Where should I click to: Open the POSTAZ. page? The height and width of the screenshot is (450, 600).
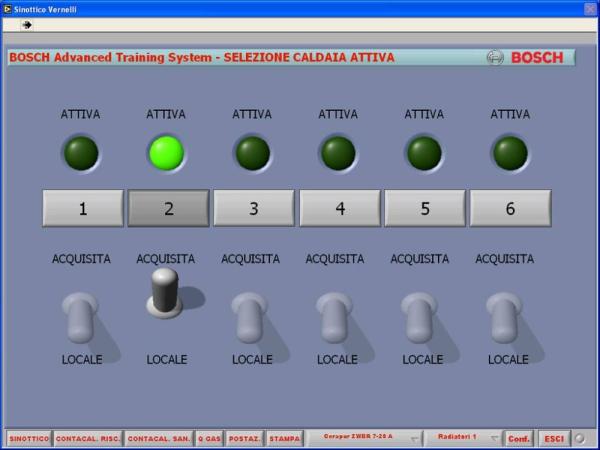coord(244,439)
